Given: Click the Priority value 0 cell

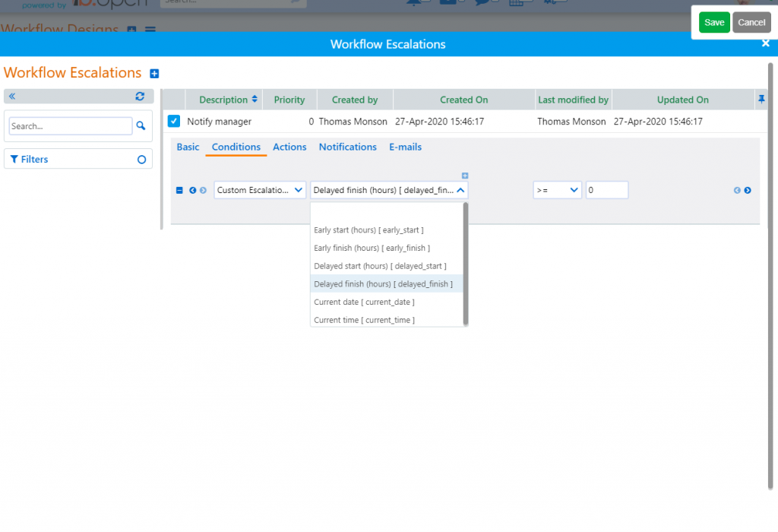Looking at the screenshot, I should 311,122.
